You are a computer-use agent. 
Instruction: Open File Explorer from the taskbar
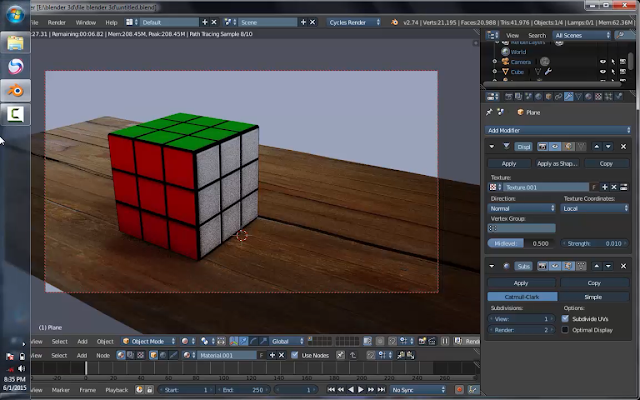coord(16,43)
